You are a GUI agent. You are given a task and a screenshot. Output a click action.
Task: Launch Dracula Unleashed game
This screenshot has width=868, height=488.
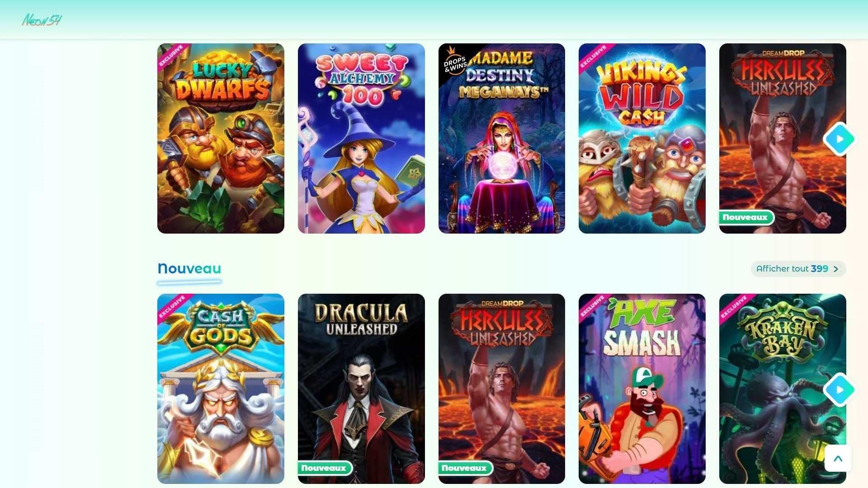tap(361, 389)
